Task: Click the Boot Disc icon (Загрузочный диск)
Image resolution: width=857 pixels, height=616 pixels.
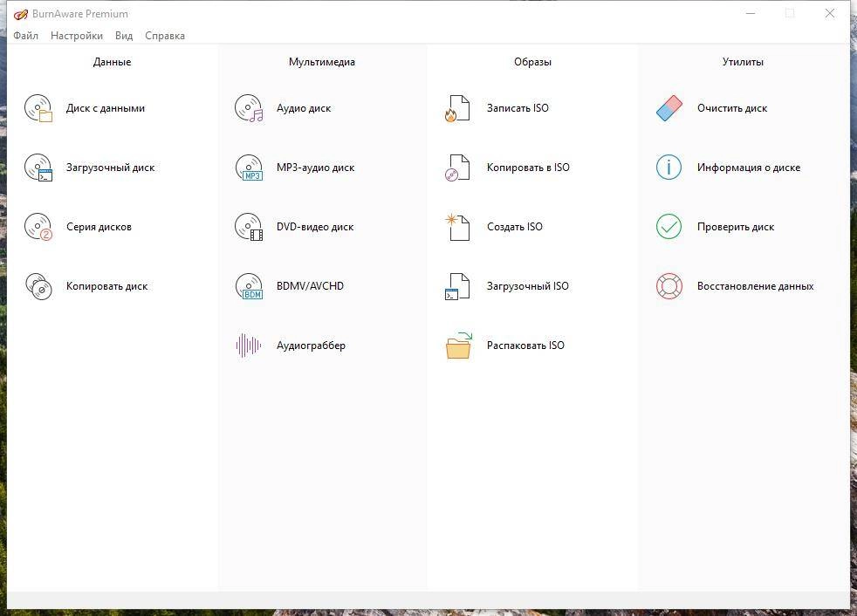Action: click(38, 168)
